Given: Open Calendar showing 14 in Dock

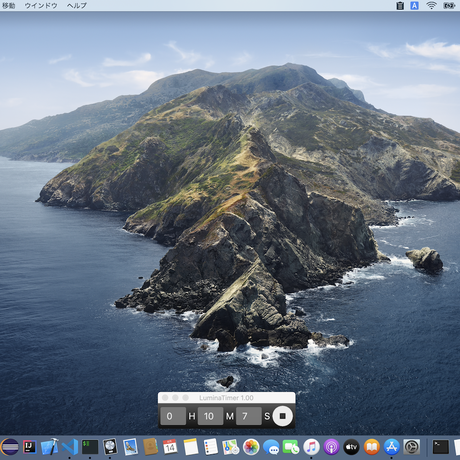Looking at the screenshot, I should click(170, 447).
